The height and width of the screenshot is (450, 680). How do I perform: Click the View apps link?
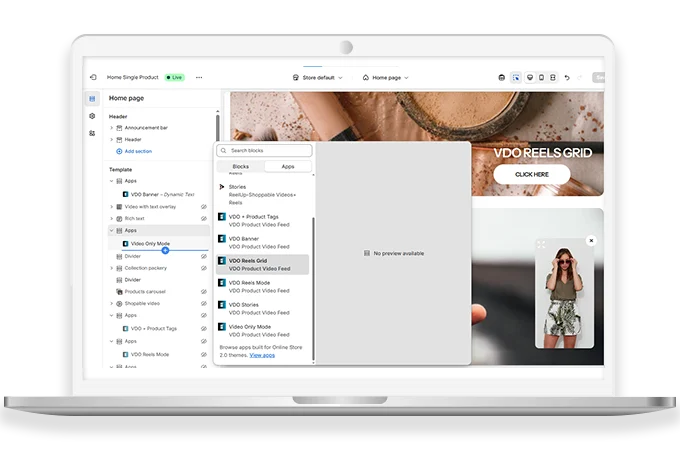tap(262, 355)
